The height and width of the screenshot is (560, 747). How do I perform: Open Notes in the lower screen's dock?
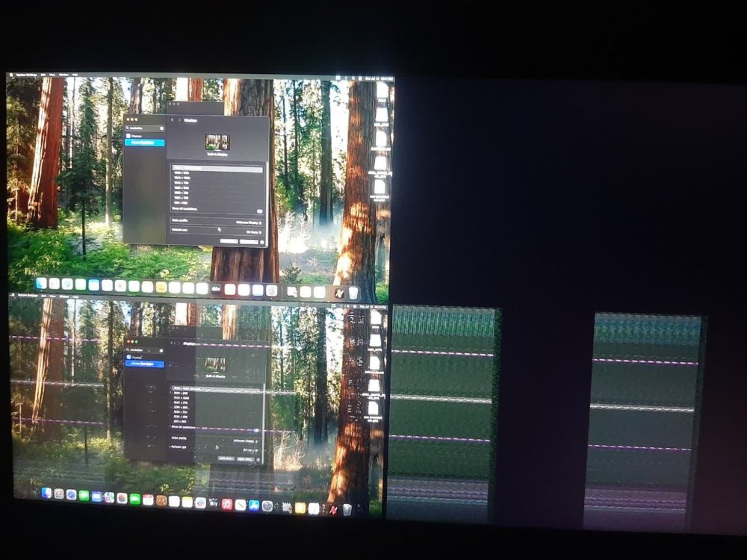187,502
